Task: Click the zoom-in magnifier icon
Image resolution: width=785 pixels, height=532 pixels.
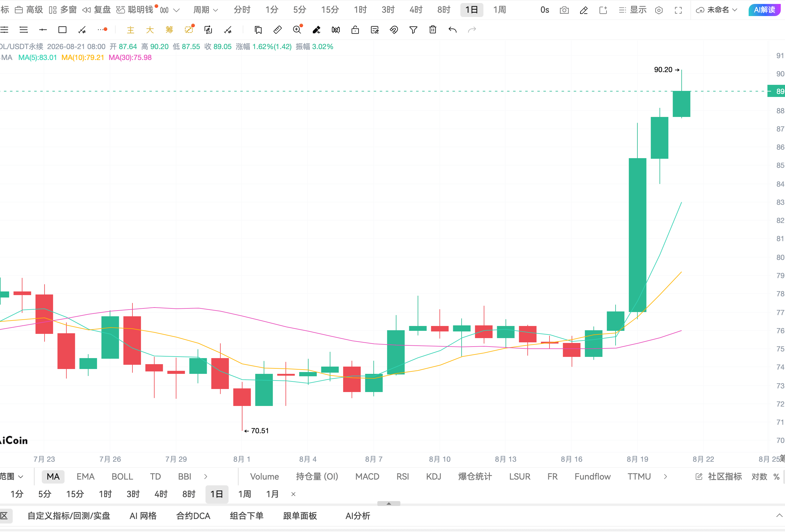Action: [x=297, y=30]
